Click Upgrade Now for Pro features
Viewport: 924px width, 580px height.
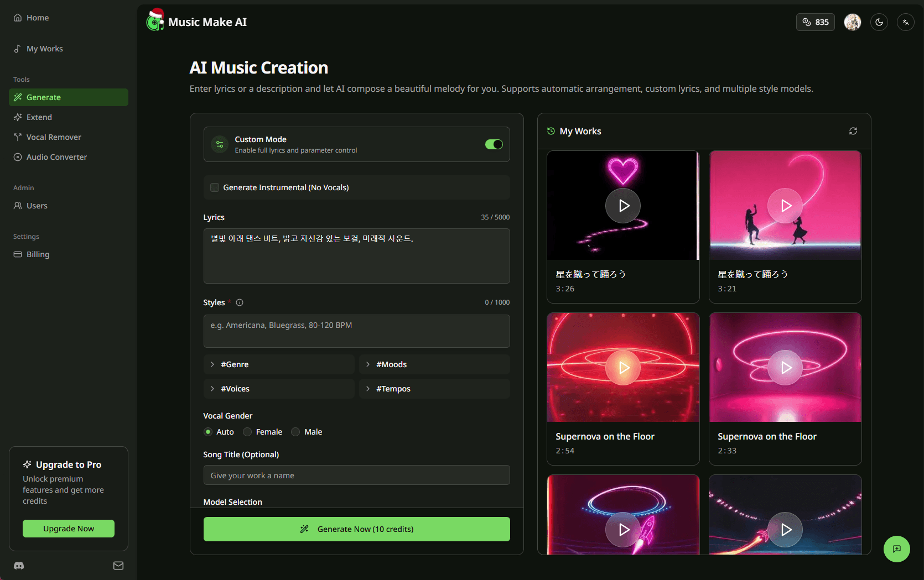[x=68, y=529]
